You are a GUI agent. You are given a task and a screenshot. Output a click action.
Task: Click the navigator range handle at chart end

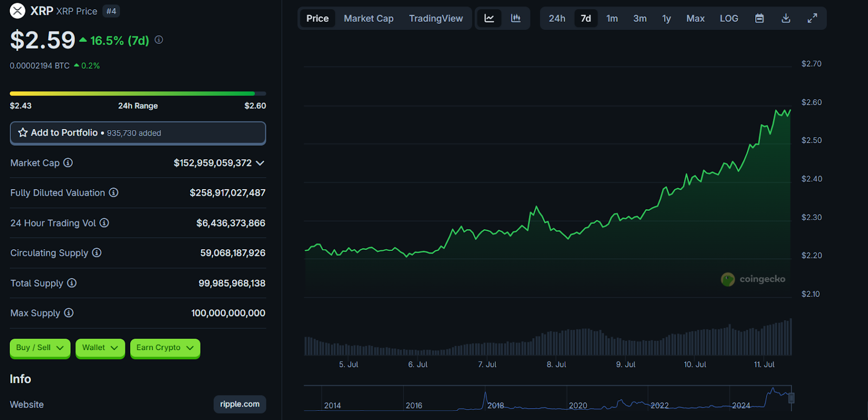click(x=792, y=398)
